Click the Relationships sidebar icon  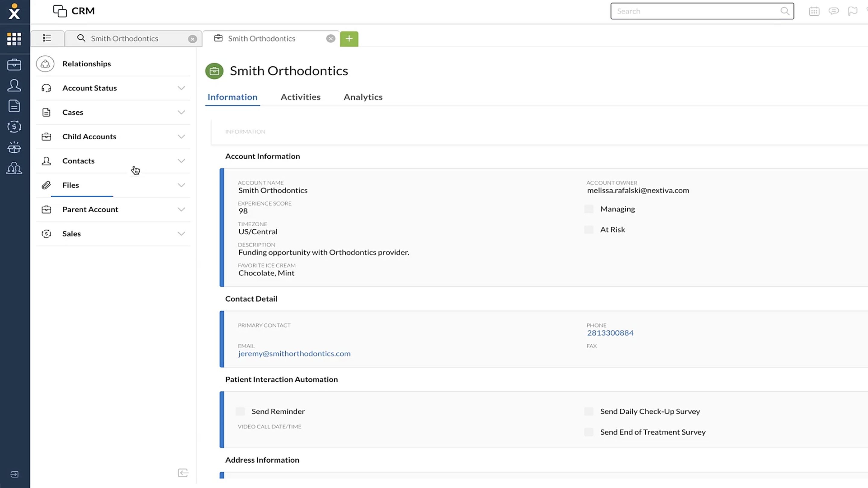coord(45,63)
